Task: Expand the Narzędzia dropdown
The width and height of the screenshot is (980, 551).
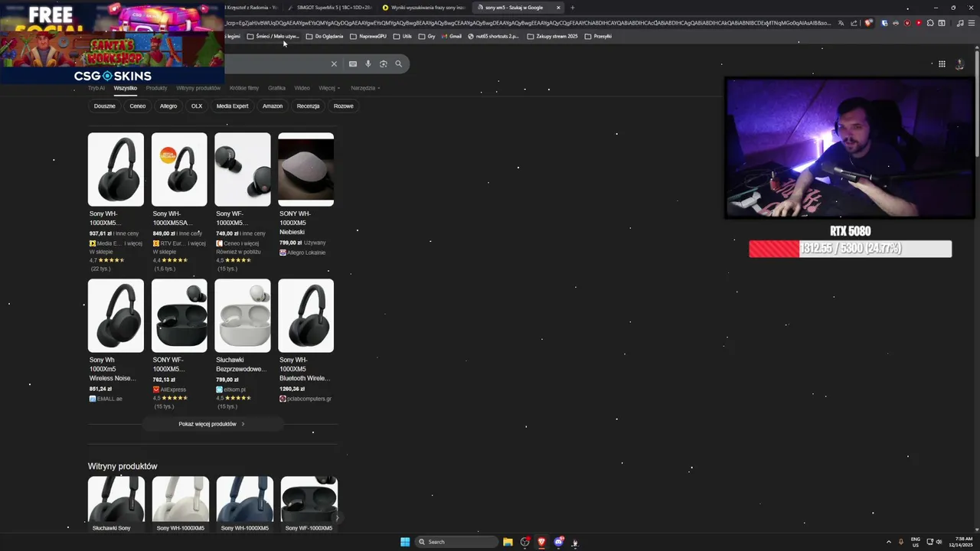Action: (x=365, y=88)
